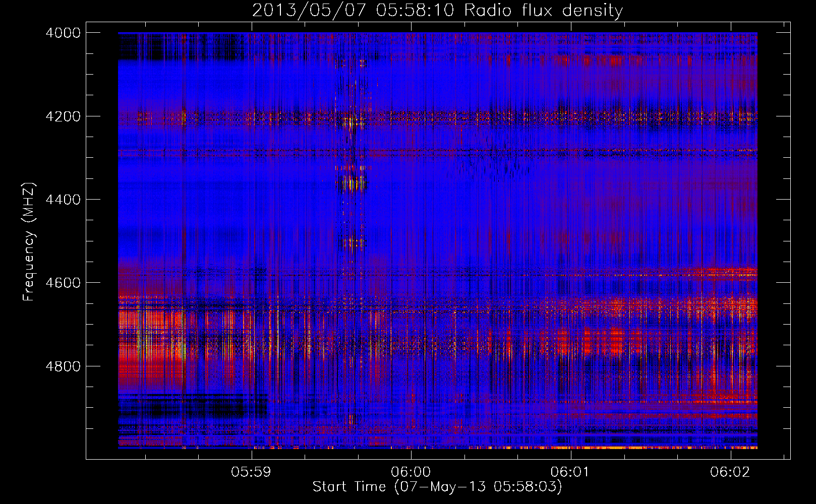The image size is (816, 504).
Task: Select the 4600 frequency axis label
Action: point(63,283)
